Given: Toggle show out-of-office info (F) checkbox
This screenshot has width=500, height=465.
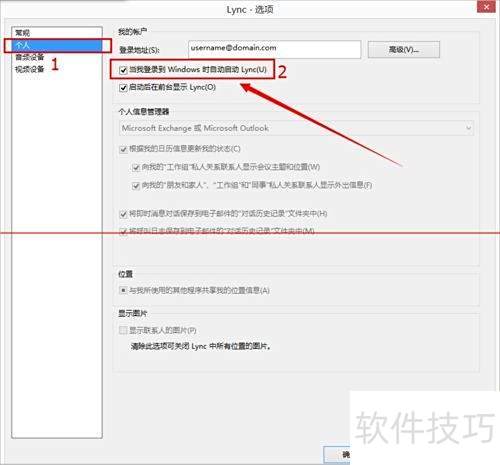Looking at the screenshot, I should [136, 185].
